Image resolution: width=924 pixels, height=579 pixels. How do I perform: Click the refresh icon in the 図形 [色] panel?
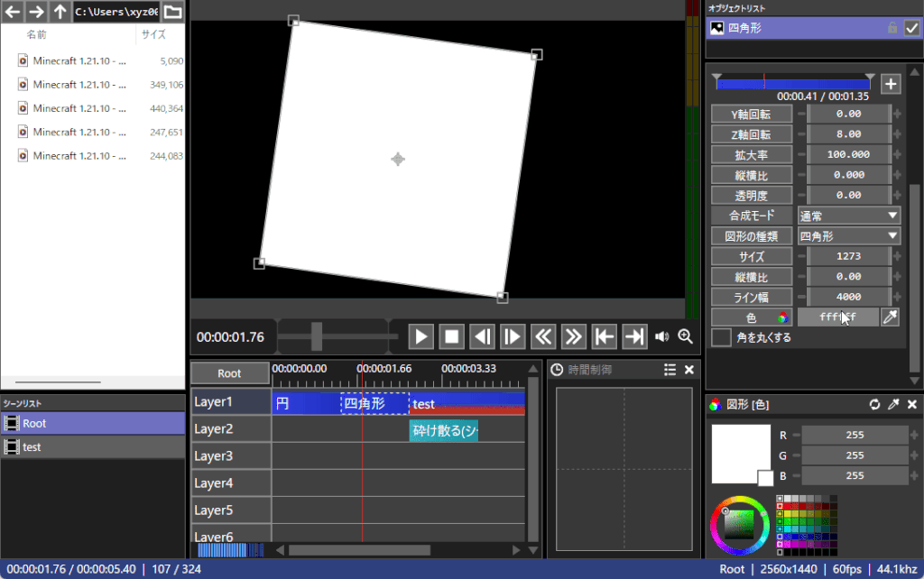[x=873, y=404]
